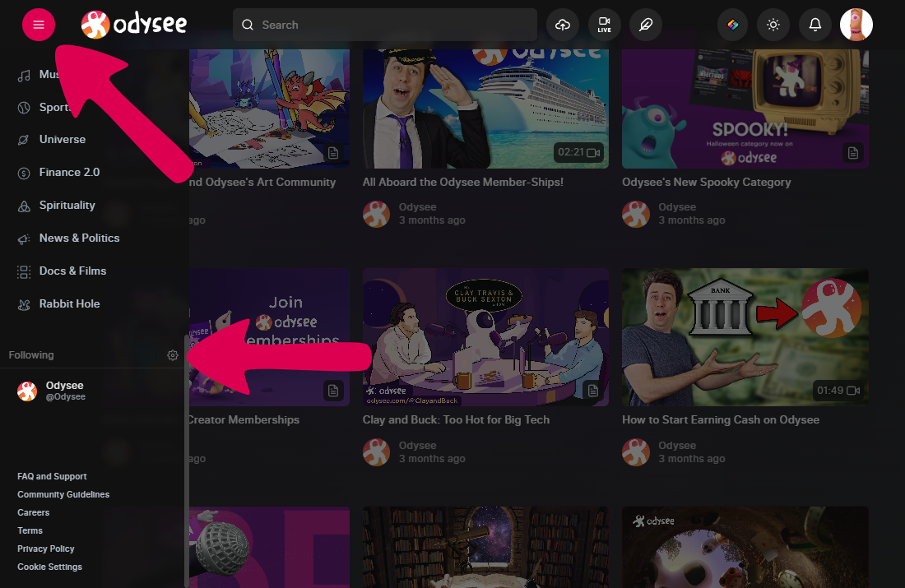Open Following settings gear icon
This screenshot has height=588, width=905.
173,355
